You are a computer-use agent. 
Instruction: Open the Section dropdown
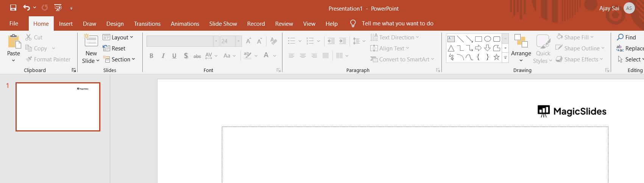tap(119, 59)
